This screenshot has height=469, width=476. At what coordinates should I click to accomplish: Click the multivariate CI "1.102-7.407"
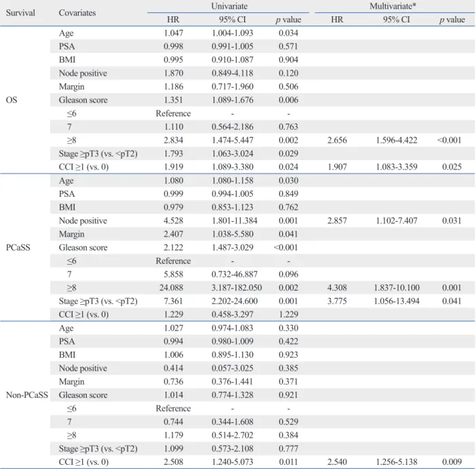(x=397, y=221)
